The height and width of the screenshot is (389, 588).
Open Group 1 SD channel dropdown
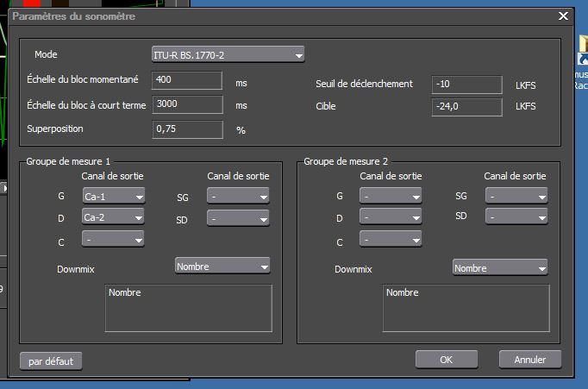[238, 217]
